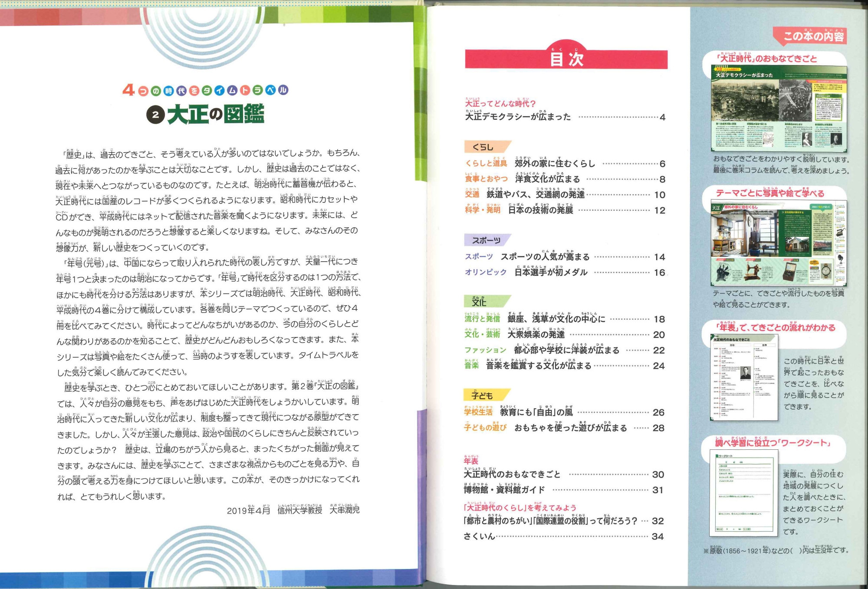Select the entry '博物館・資料館ガイド'

tap(504, 489)
